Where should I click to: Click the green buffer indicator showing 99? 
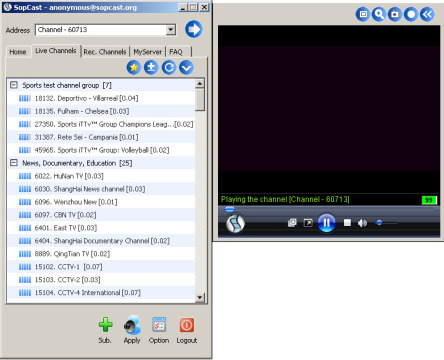pyautogui.click(x=429, y=200)
